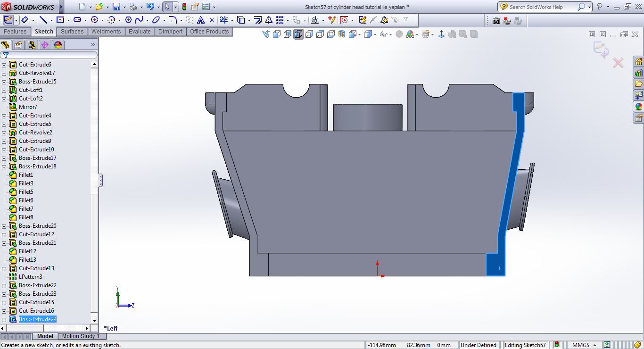644x349 pixels.
Task: Open the rectangle tool dropdown arrow
Action: coord(68,20)
